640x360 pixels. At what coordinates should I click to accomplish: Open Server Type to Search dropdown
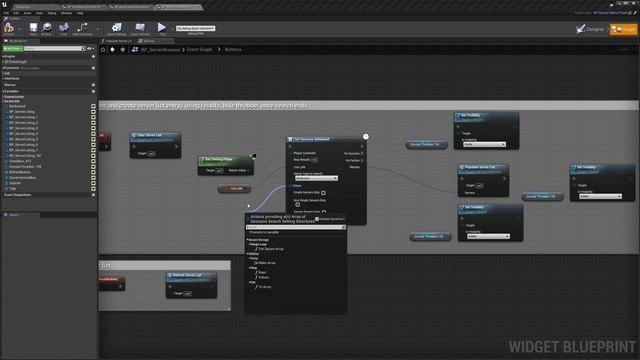[x=316, y=178]
